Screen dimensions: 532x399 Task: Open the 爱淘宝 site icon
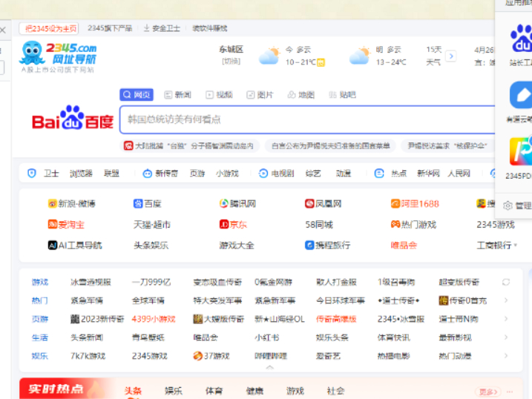[52, 225]
